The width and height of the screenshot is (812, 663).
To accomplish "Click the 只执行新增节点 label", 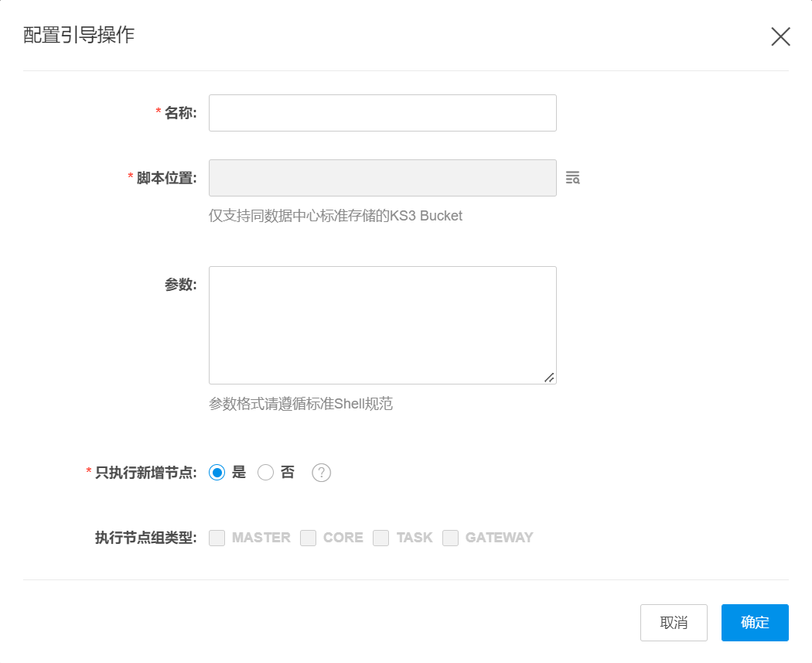I will (145, 473).
